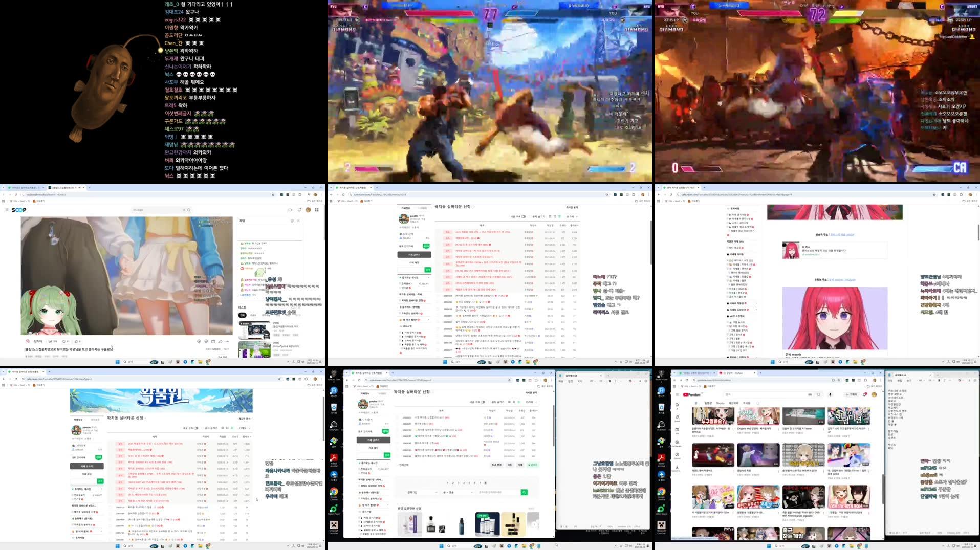
Task: Select the '전체' pill in the SOOP list panel
Action: click(242, 315)
